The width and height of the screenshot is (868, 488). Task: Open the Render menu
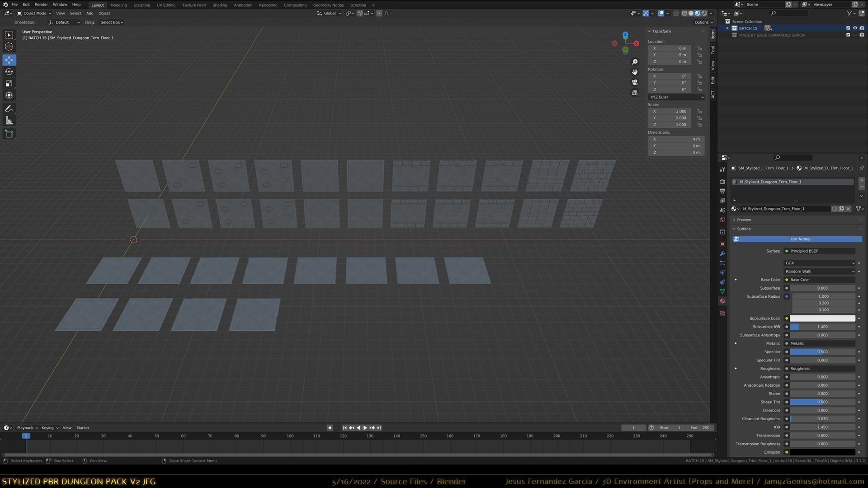[41, 5]
